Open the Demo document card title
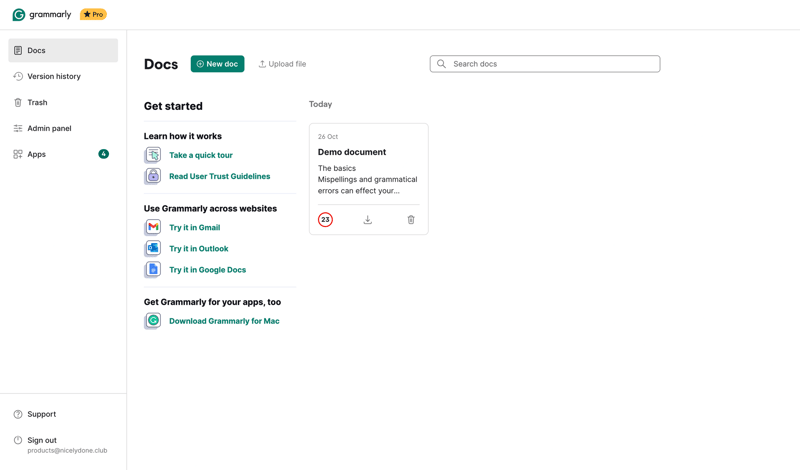This screenshot has height=470, width=800. [x=352, y=152]
